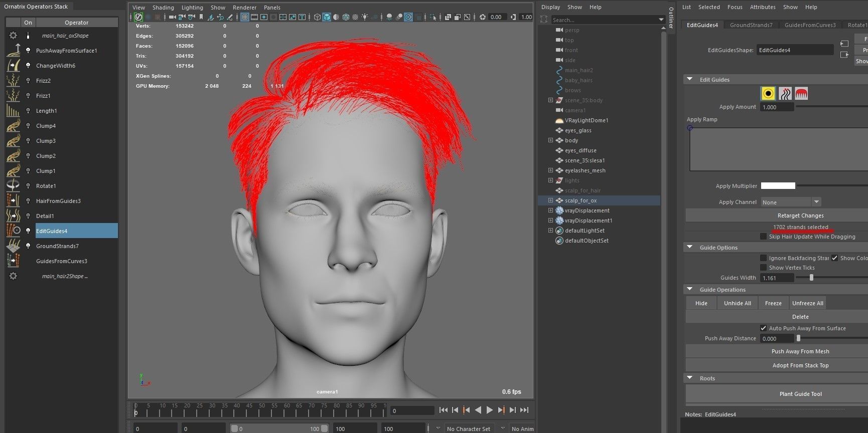Click the HairFromGuides3 operator icon
The image size is (868, 433).
pos(14,200)
